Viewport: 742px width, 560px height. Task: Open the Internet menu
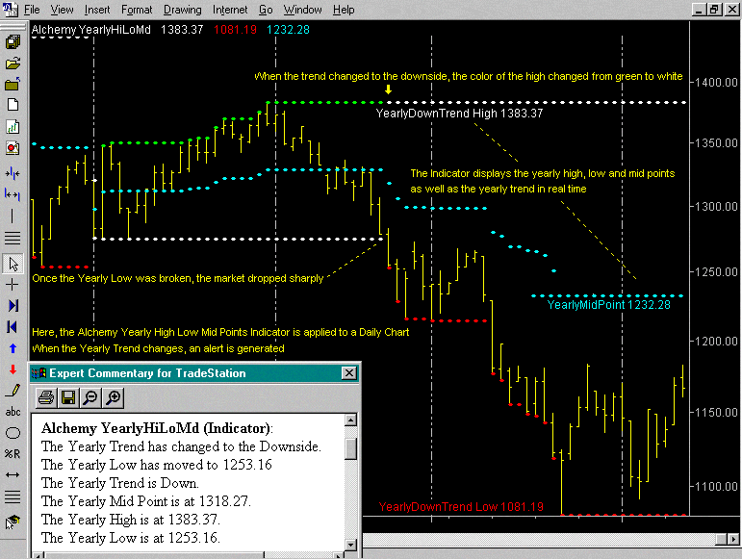click(x=230, y=10)
